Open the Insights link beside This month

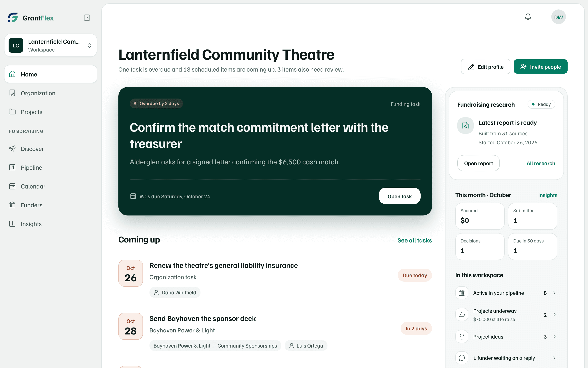(x=547, y=195)
